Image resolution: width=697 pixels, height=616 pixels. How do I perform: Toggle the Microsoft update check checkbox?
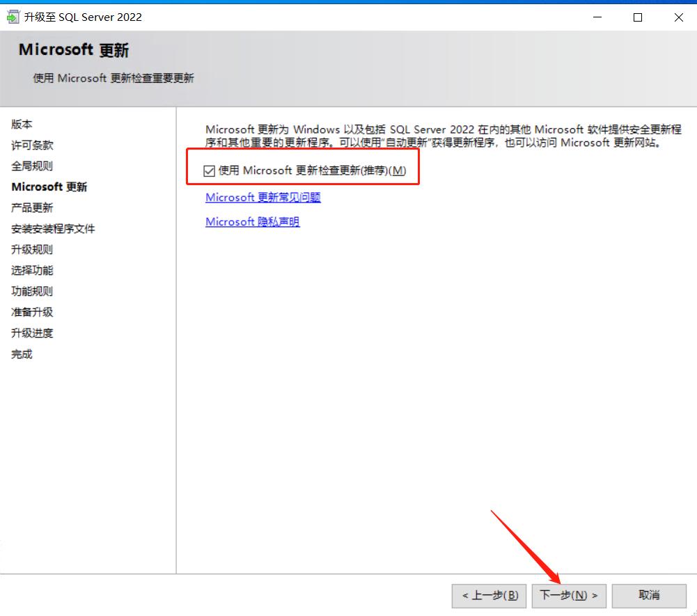(x=209, y=171)
